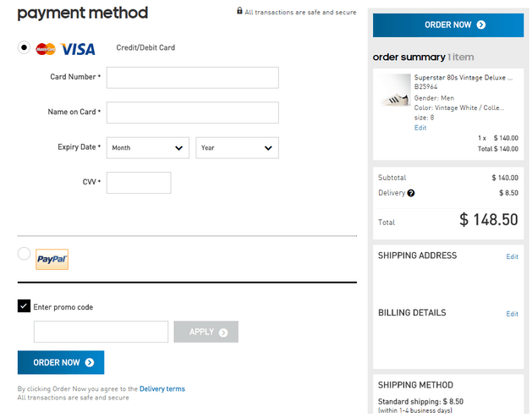
Task: Click the Delivery help question mark icon
Action: 411,193
